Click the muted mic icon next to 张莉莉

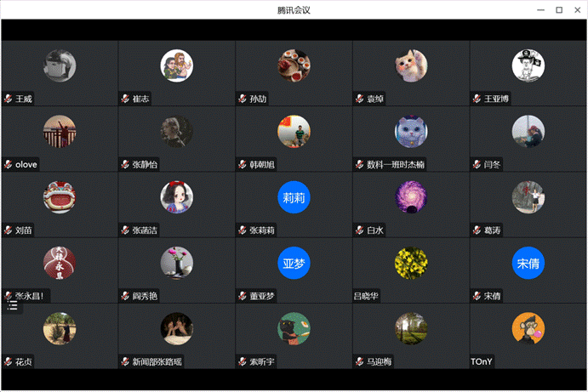(x=243, y=230)
